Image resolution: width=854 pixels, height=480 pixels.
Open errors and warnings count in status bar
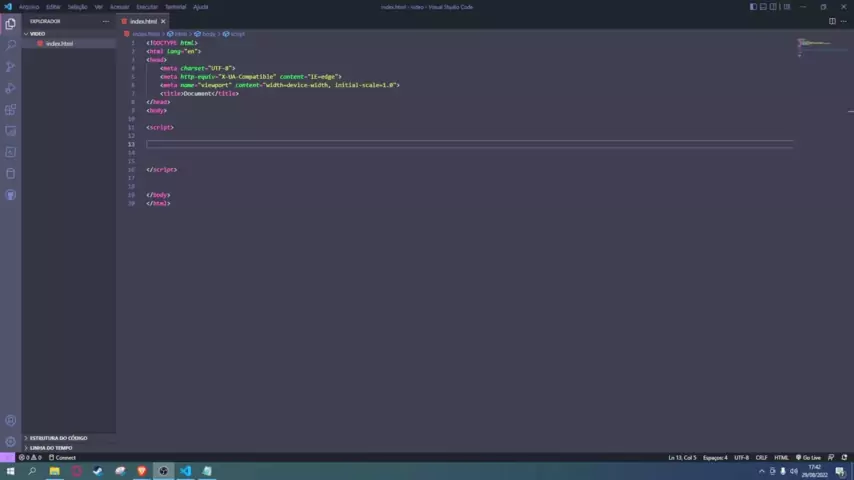coord(30,458)
